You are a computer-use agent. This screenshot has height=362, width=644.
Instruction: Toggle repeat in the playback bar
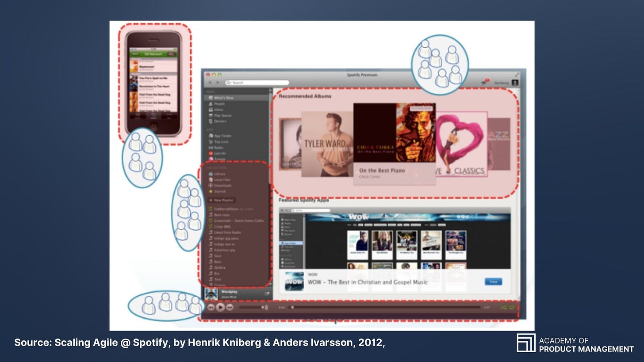pyautogui.click(x=512, y=307)
